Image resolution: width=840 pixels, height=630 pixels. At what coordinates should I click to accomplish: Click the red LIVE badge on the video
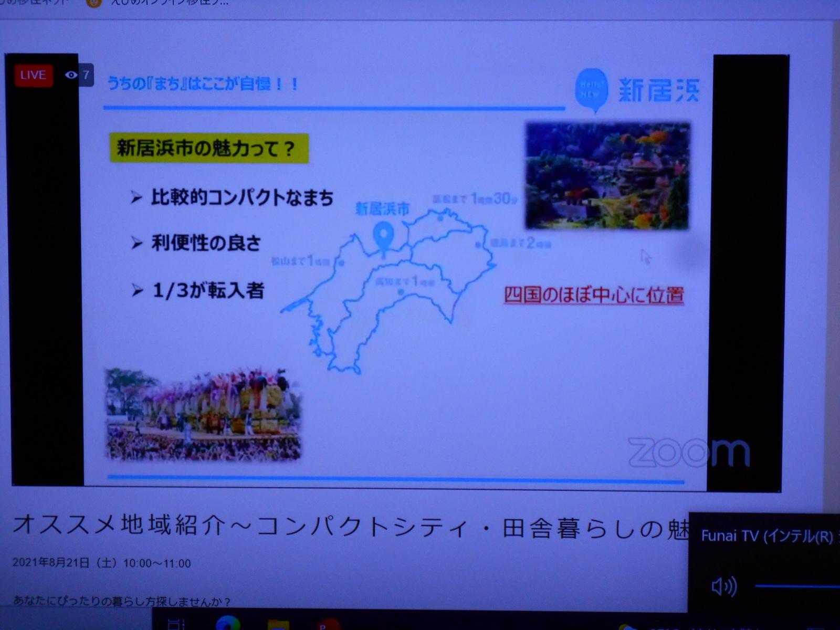click(x=33, y=75)
